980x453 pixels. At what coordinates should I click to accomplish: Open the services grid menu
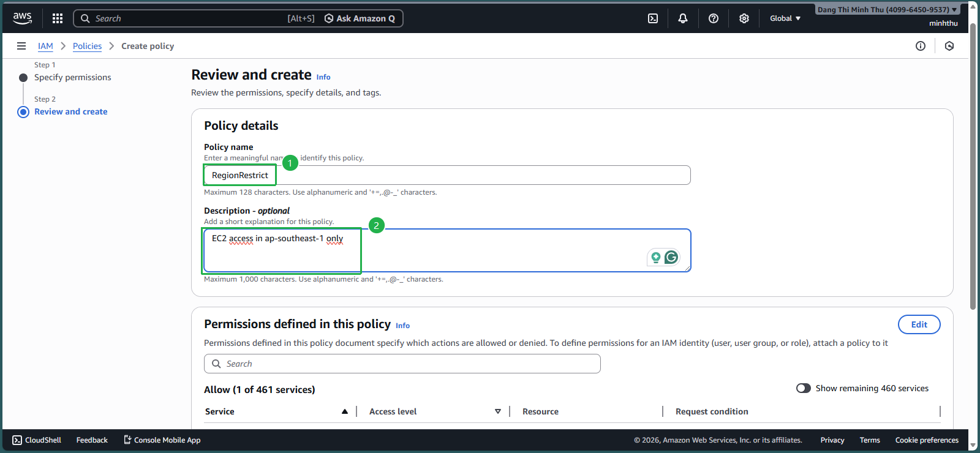click(58, 18)
